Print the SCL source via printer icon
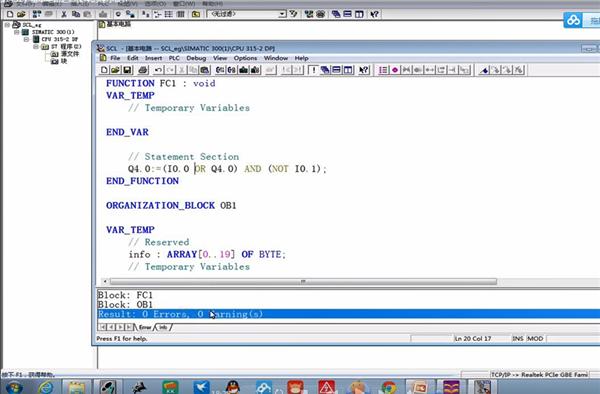This screenshot has height=394, width=600. click(143, 70)
